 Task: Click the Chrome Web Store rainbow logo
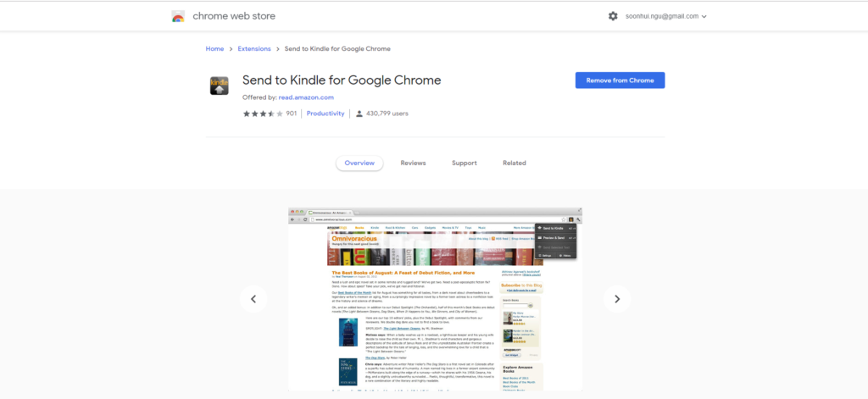[178, 16]
